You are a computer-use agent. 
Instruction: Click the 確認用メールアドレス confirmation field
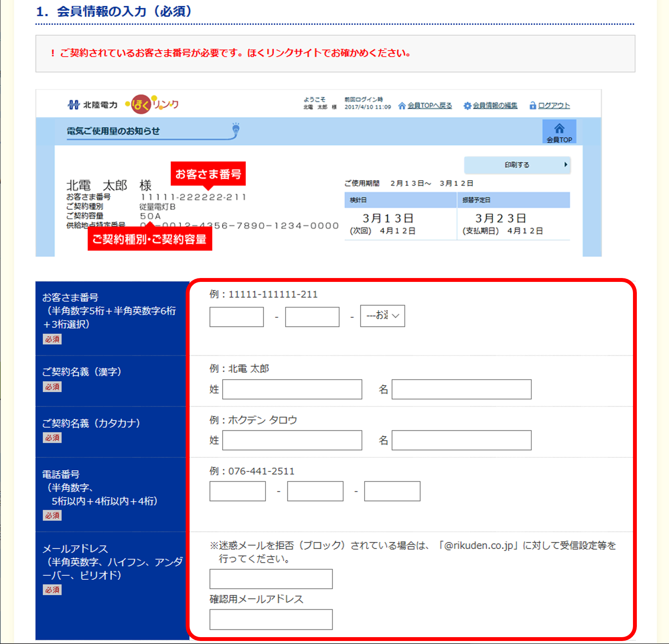point(271,620)
